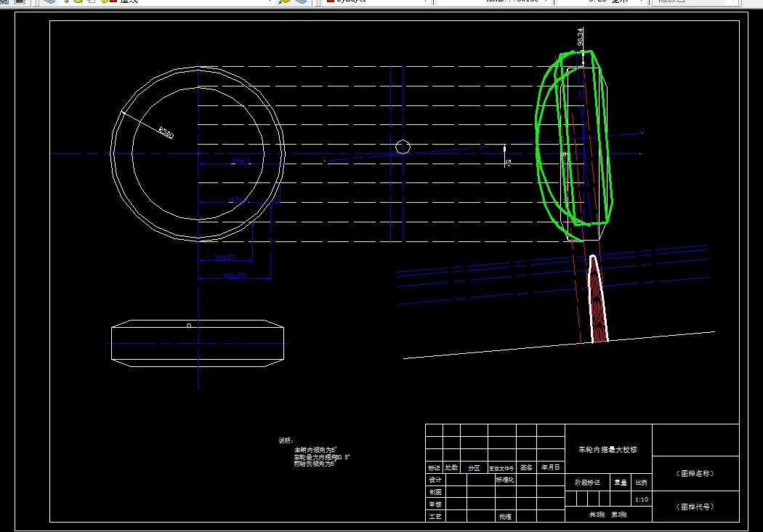Click the 制图 row label
Screen dimensions: 763x532
point(435,492)
